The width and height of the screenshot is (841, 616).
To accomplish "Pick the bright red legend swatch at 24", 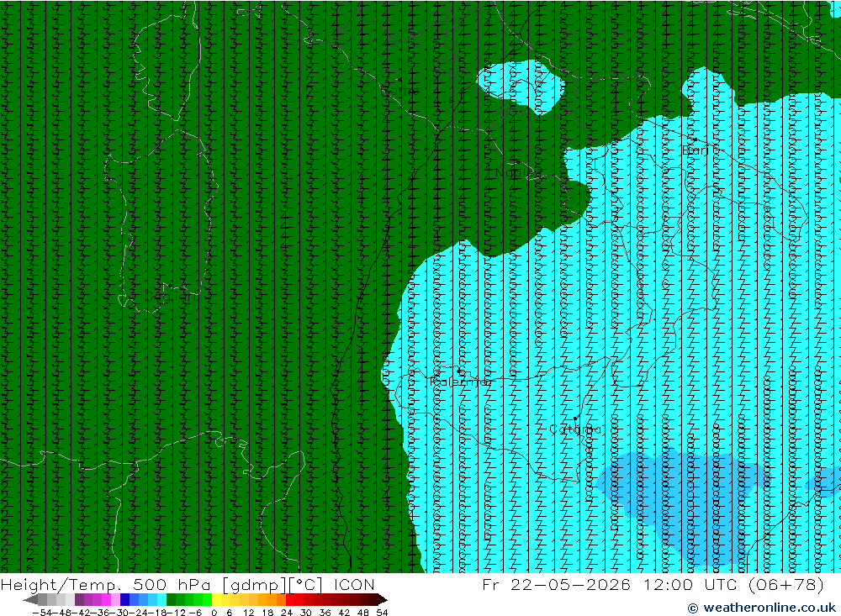I will click(290, 599).
